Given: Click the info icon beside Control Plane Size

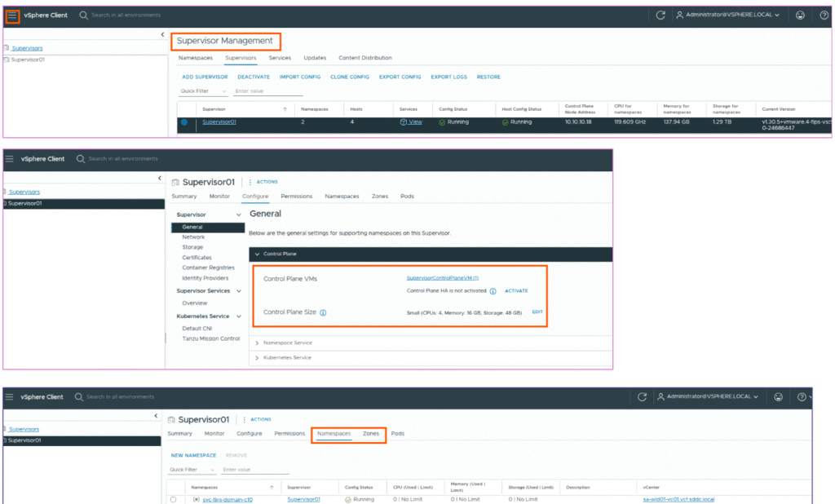Looking at the screenshot, I should [324, 312].
